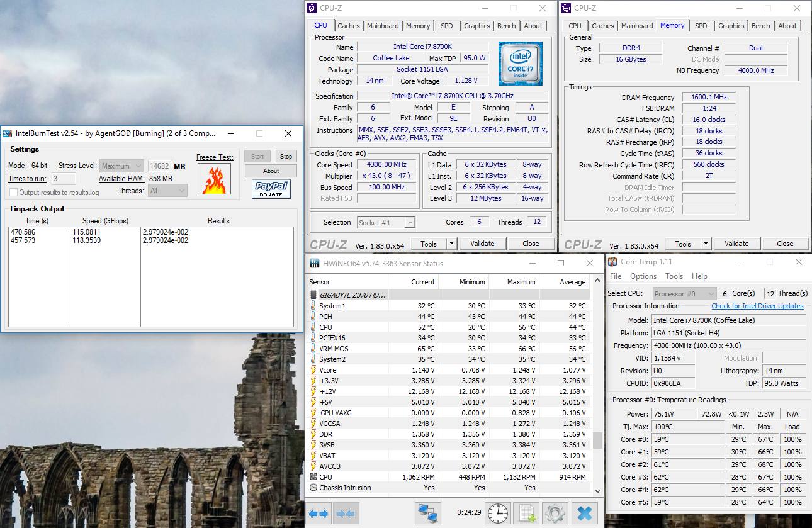812x528 pixels.
Task: Click the Intel Core i7 logo in CPU-Z
Action: (521, 64)
